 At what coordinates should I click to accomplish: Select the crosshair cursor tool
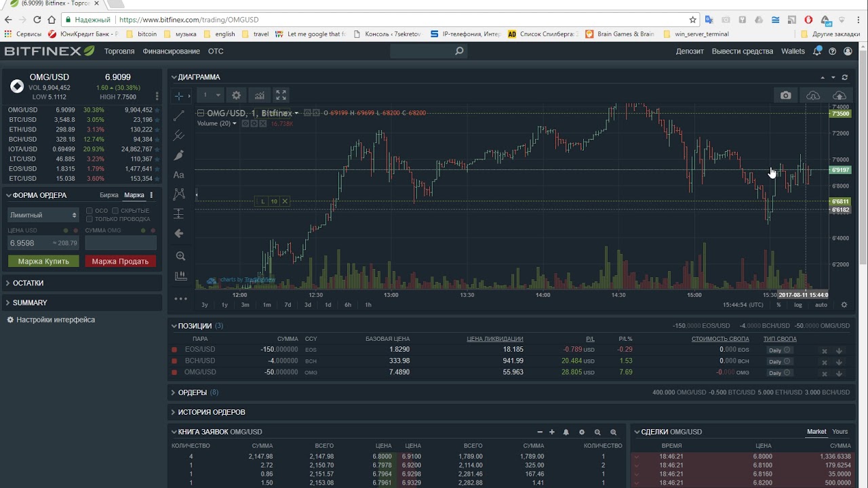[179, 96]
